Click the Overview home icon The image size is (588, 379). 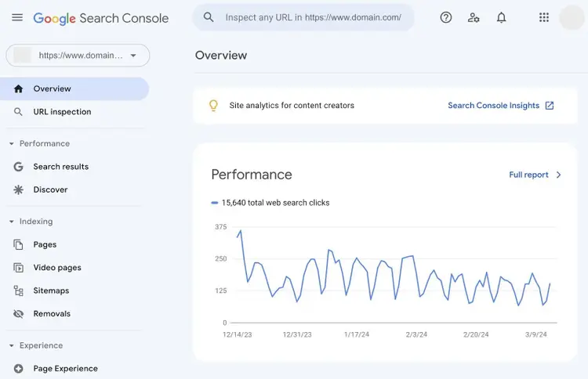[x=18, y=88]
